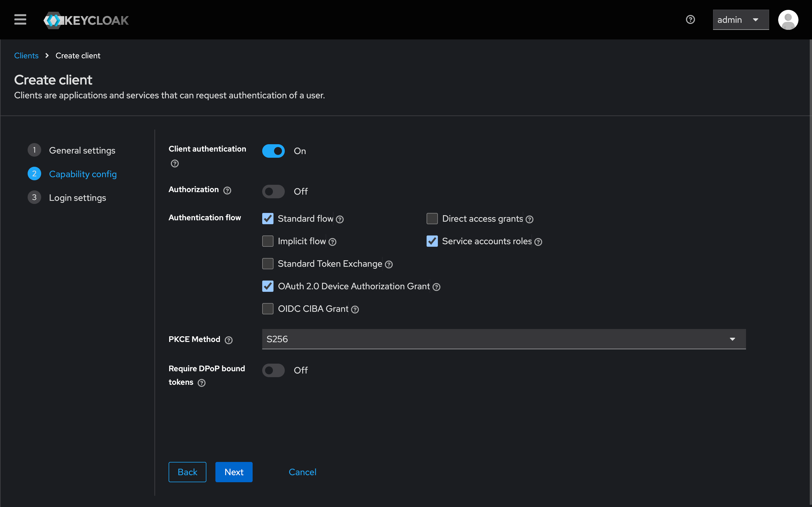812x507 pixels.
Task: Click the Keycloak logo
Action: click(x=85, y=20)
